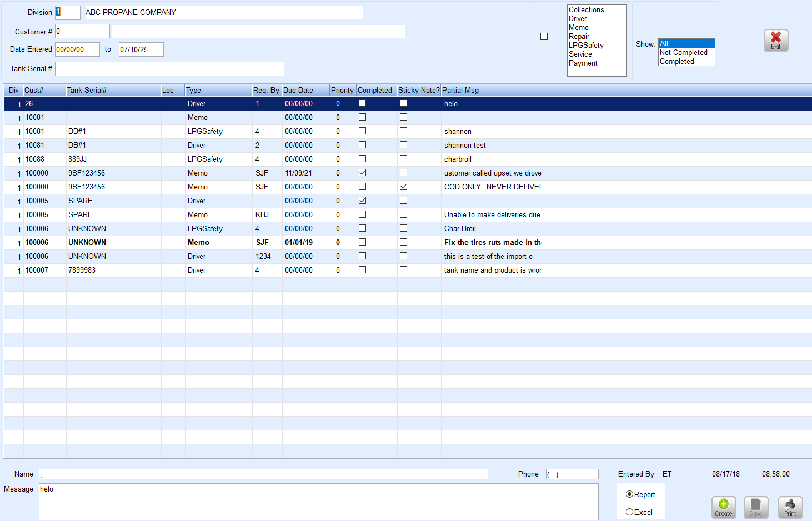Click tank serial 889JJ
812x521 pixels.
coord(78,159)
